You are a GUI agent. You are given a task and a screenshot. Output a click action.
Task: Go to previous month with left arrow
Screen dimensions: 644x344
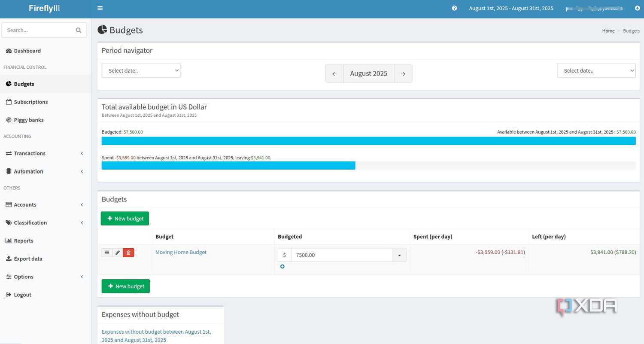pyautogui.click(x=334, y=73)
